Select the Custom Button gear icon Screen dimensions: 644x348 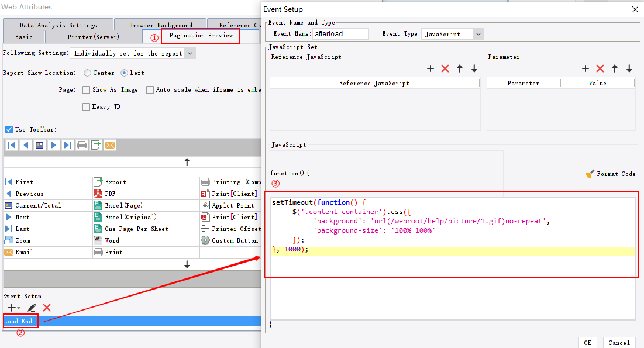pyautogui.click(x=205, y=240)
